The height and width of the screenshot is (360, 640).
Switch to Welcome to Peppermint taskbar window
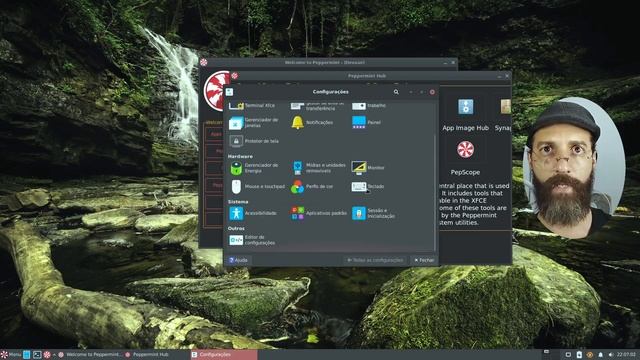click(90, 355)
